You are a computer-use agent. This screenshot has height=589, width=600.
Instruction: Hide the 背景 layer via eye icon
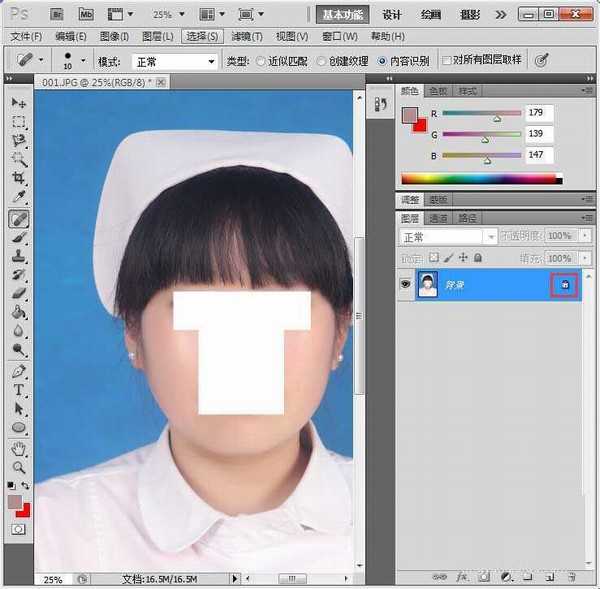(406, 285)
